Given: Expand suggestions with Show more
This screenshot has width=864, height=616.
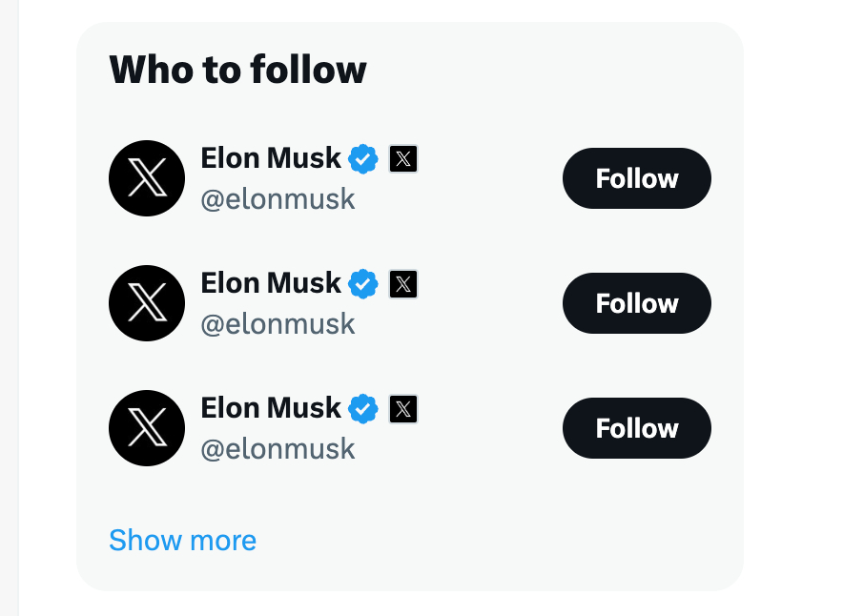Looking at the screenshot, I should pos(182,540).
